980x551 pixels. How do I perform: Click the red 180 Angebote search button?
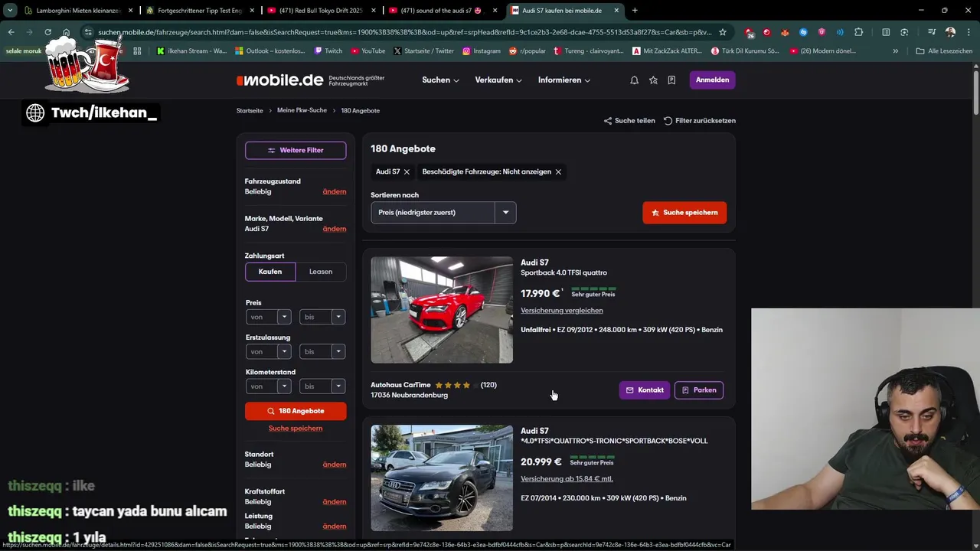pos(296,411)
